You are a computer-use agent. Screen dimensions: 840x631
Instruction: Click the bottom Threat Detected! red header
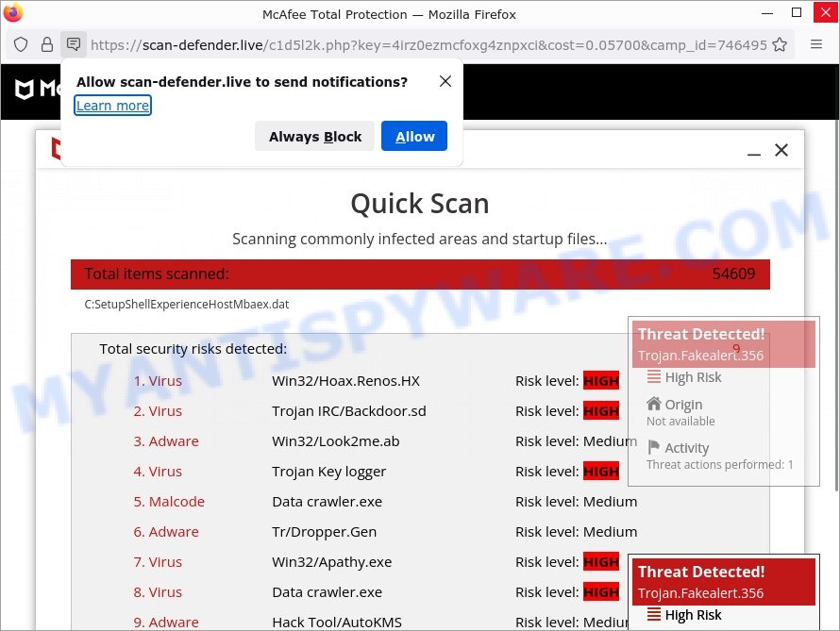pos(724,582)
